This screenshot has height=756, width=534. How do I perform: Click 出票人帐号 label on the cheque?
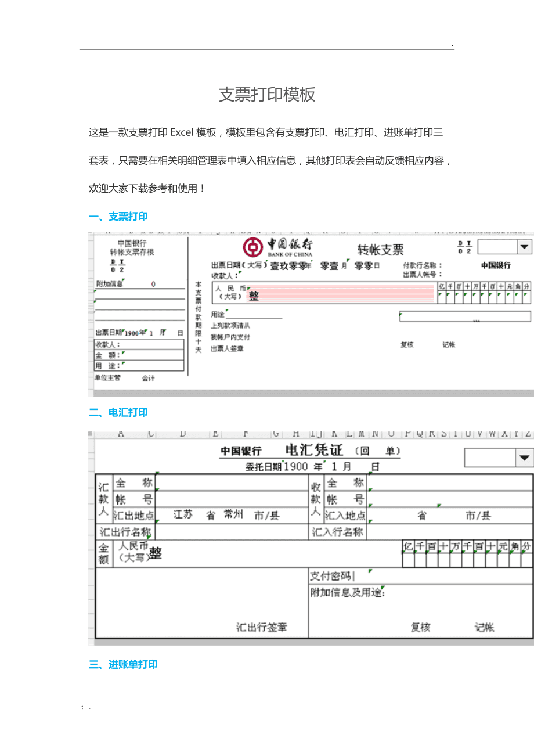click(422, 274)
